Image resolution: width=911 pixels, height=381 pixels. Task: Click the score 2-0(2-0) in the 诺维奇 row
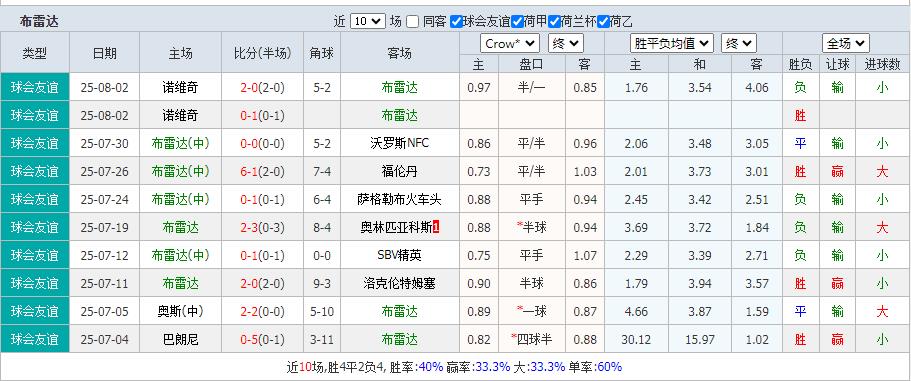263,88
